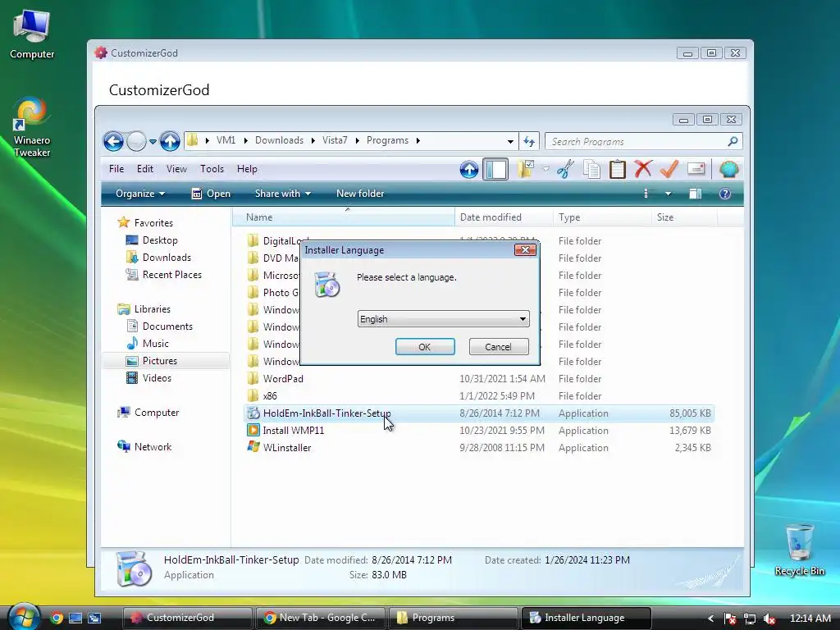Switch to New Tab Google Chrome taskbar button
The height and width of the screenshot is (630, 840).
pyautogui.click(x=321, y=618)
